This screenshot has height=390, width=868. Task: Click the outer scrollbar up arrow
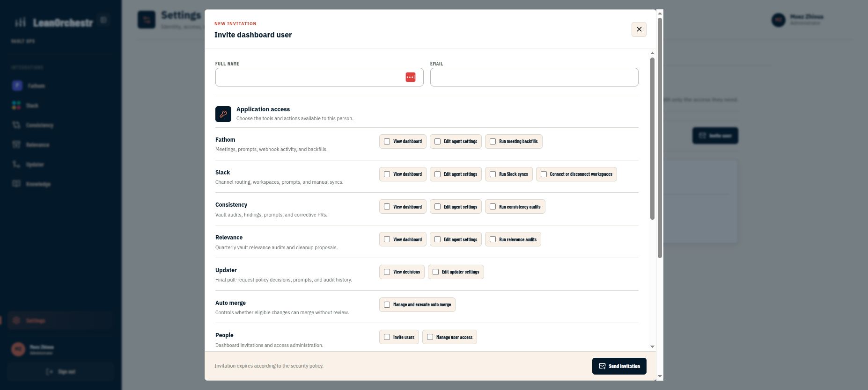660,13
